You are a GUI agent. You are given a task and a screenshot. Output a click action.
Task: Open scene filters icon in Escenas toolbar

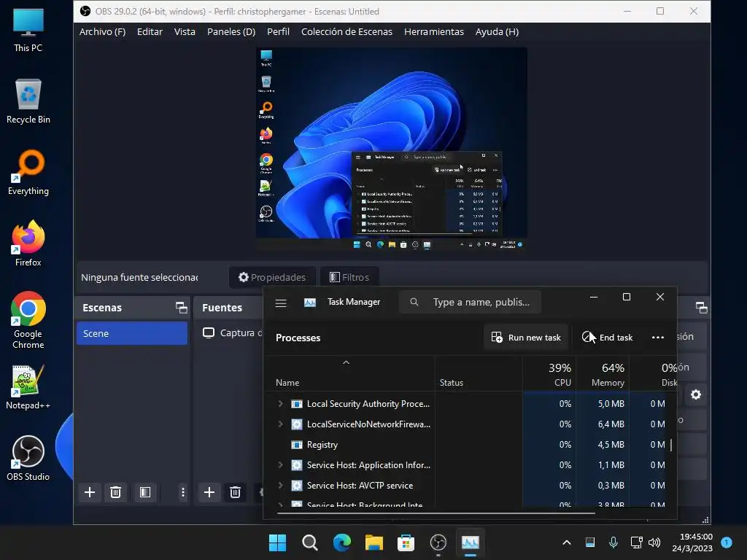pos(145,492)
